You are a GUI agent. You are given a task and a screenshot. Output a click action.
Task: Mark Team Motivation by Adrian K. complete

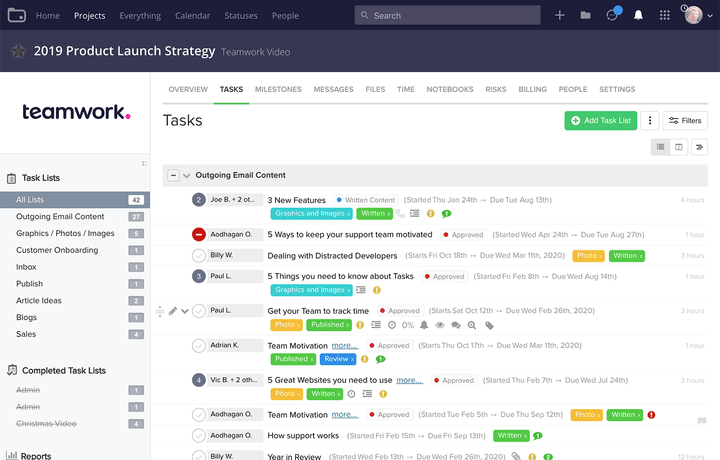199,345
